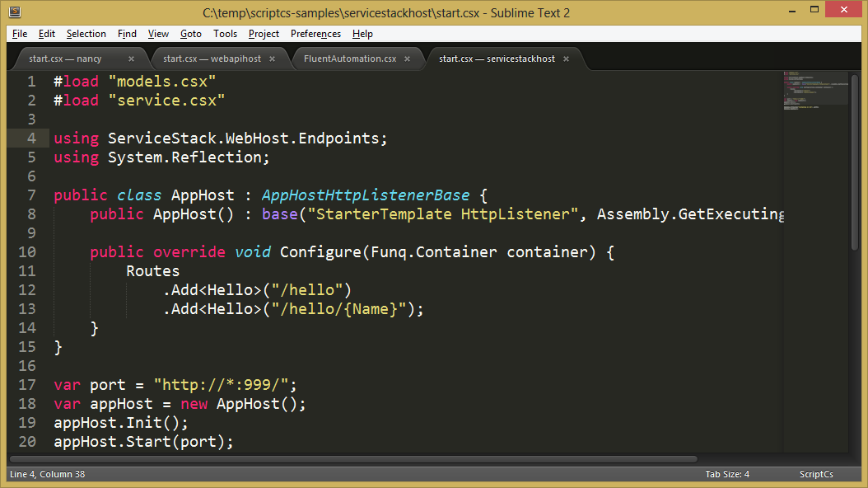
Task: Click Funq.Container parameter type
Action: coord(433,252)
